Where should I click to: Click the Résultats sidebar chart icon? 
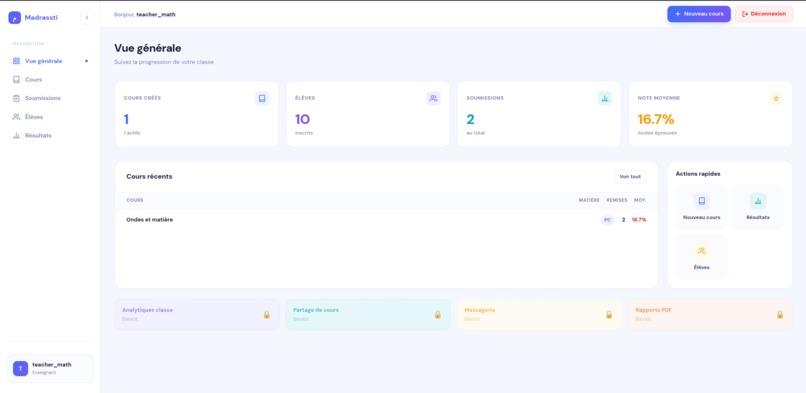coord(16,136)
